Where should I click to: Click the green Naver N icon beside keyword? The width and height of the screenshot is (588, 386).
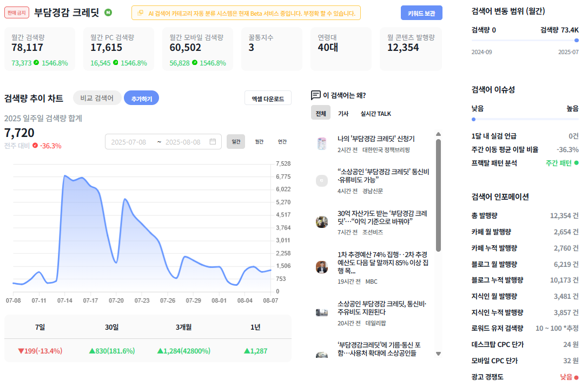click(x=108, y=12)
